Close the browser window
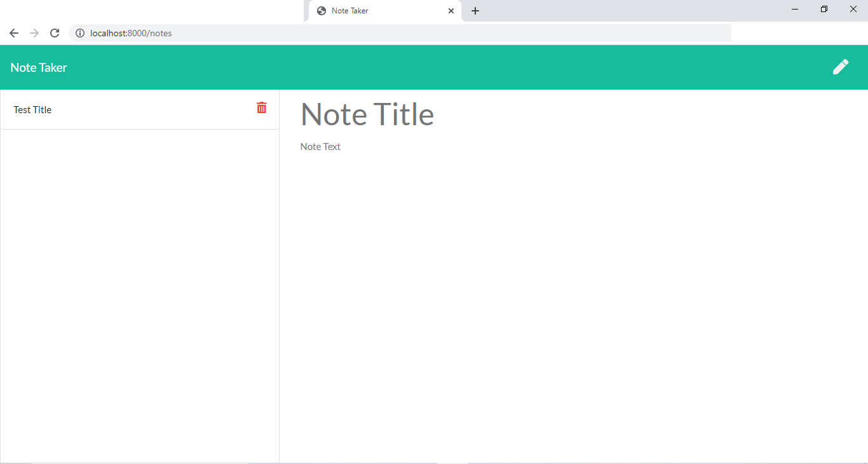 tap(853, 9)
